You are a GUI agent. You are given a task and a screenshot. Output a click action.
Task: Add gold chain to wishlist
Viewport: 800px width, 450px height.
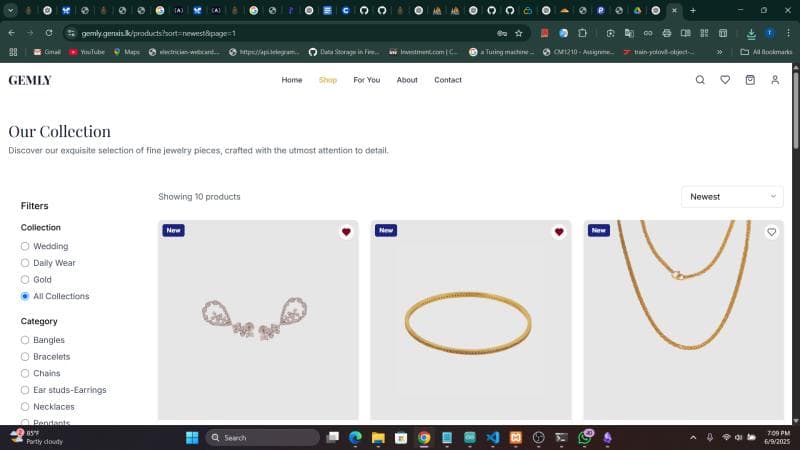pyautogui.click(x=771, y=232)
